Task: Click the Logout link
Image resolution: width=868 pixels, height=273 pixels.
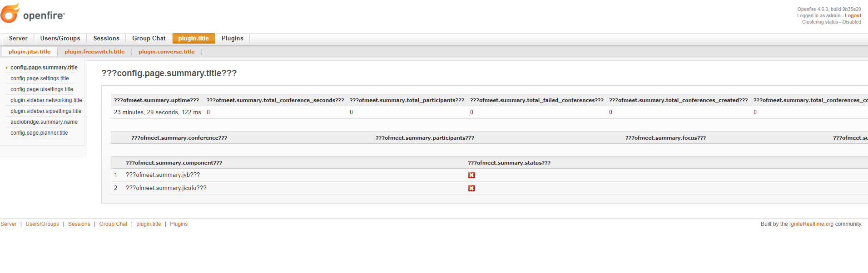Action: pos(853,15)
